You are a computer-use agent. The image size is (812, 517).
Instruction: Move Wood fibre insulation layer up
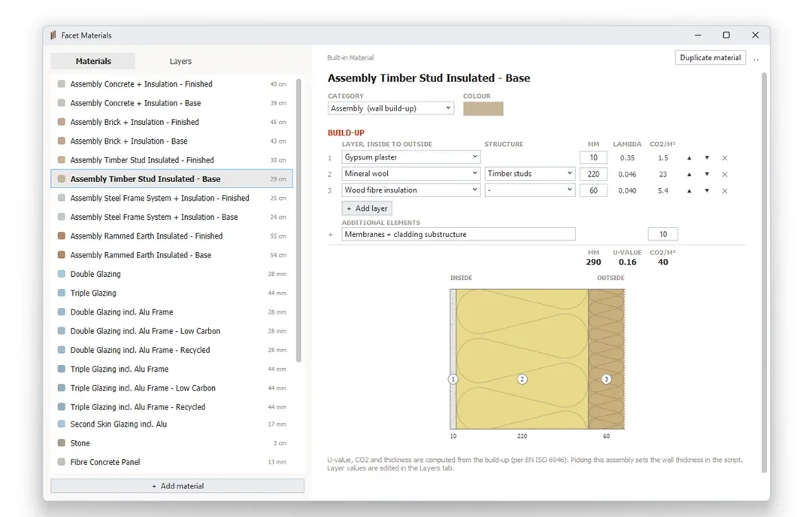[x=689, y=191]
